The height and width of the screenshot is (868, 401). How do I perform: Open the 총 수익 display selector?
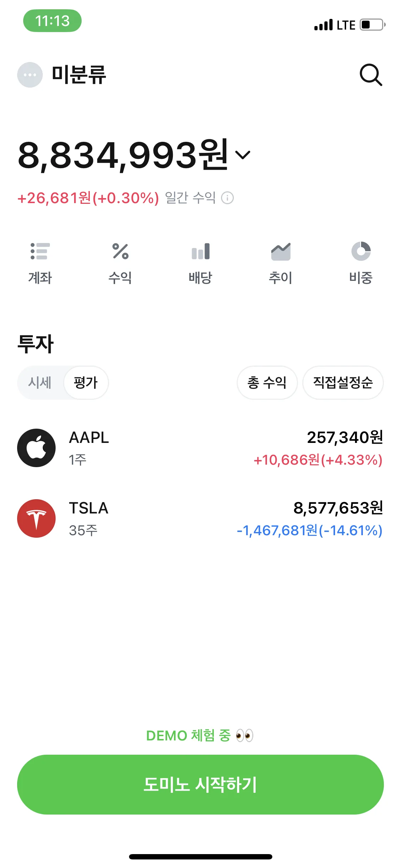pyautogui.click(x=267, y=383)
